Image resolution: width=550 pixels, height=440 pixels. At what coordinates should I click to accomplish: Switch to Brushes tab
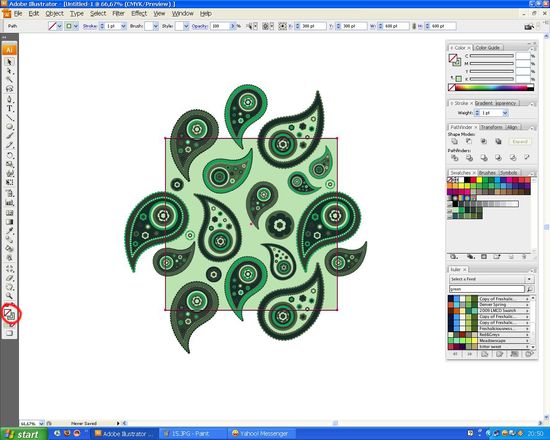487,173
